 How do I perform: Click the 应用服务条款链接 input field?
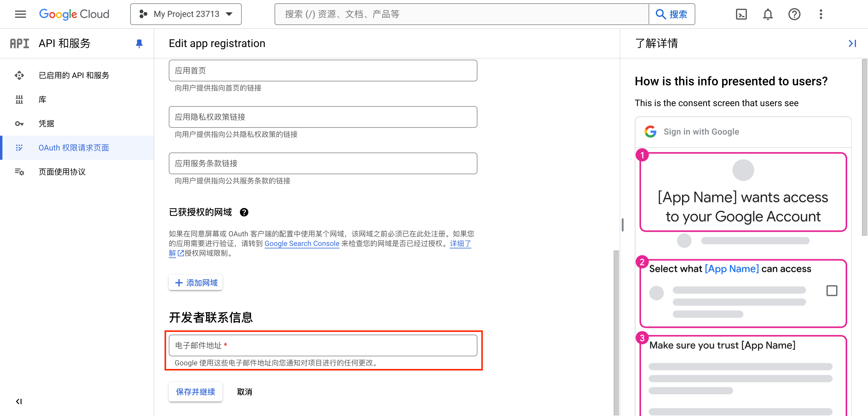(323, 163)
